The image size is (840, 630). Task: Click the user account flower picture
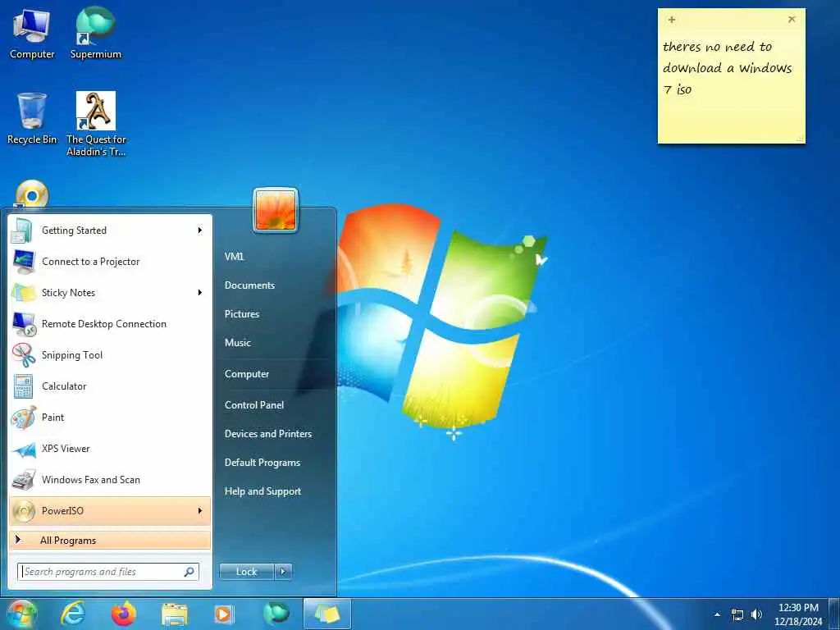coord(276,210)
